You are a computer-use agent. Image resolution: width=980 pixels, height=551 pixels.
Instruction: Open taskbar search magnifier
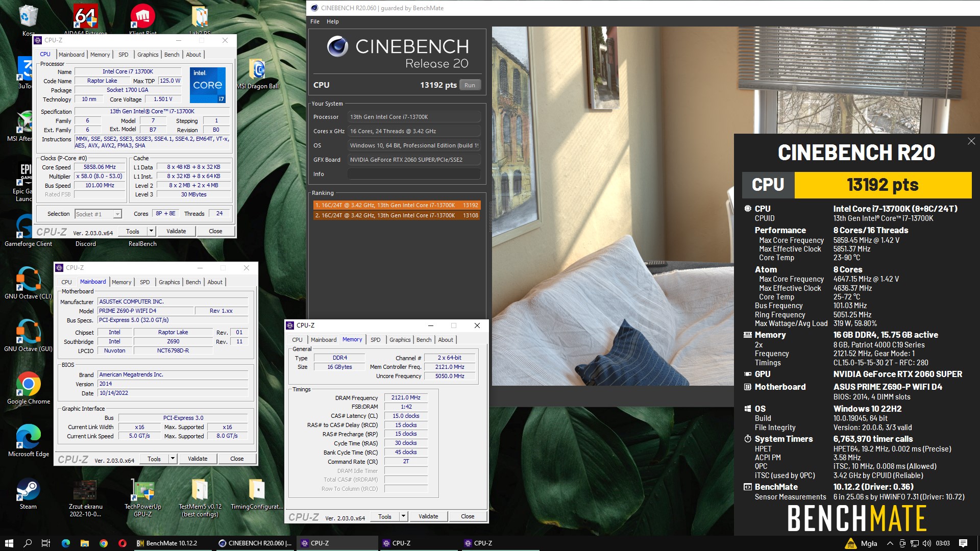click(28, 543)
